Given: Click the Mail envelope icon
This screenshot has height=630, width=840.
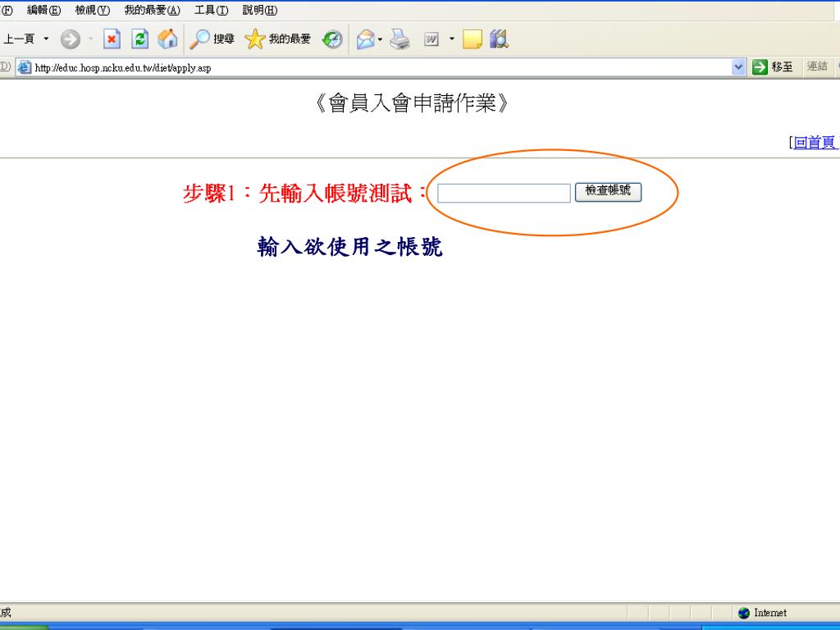Looking at the screenshot, I should [x=365, y=39].
